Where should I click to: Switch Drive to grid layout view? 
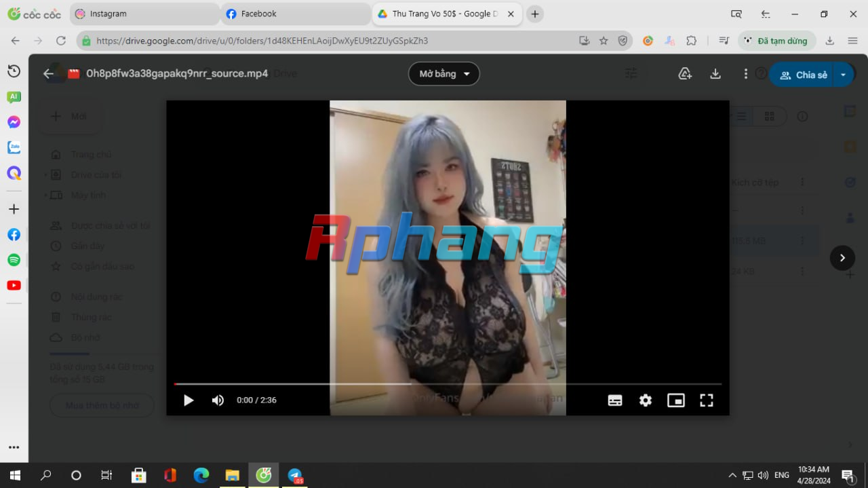point(769,117)
